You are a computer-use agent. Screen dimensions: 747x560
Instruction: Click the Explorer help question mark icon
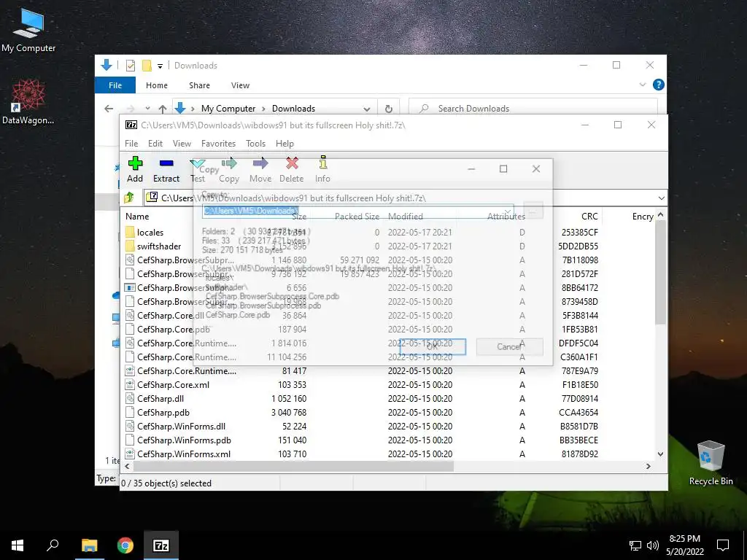tap(659, 85)
